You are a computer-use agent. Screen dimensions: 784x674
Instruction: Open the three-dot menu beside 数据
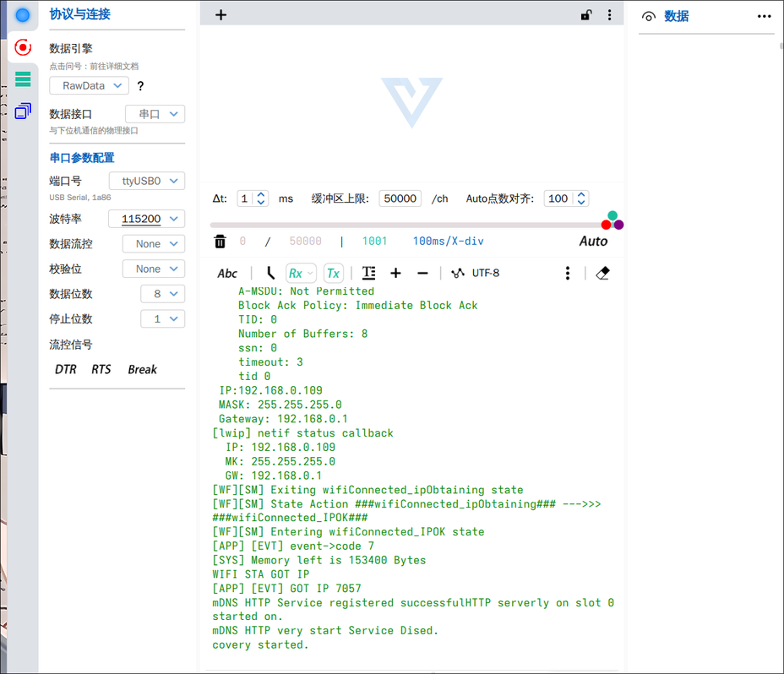764,16
